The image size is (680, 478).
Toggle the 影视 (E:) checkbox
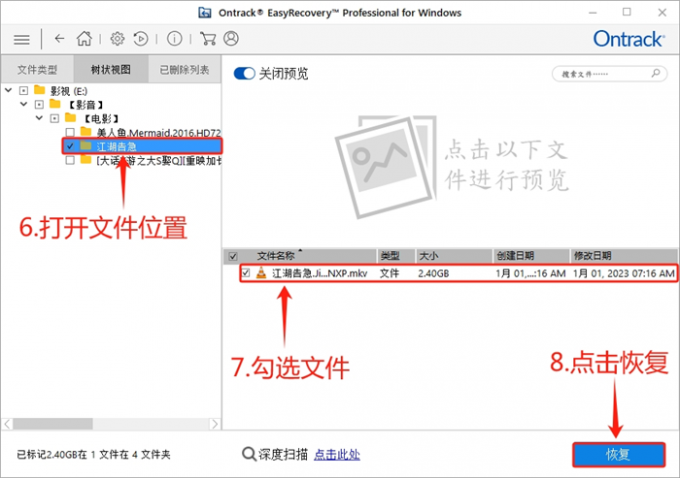(x=23, y=91)
